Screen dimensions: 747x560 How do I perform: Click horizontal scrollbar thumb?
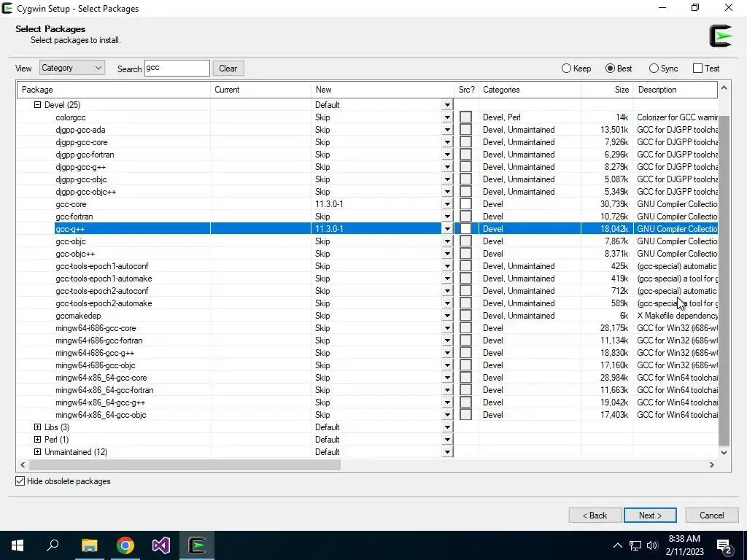click(185, 464)
